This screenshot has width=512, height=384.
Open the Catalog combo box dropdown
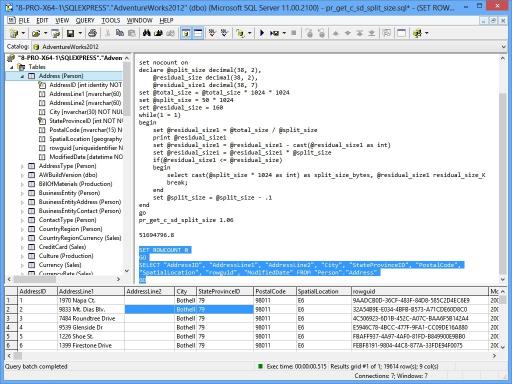[503, 47]
